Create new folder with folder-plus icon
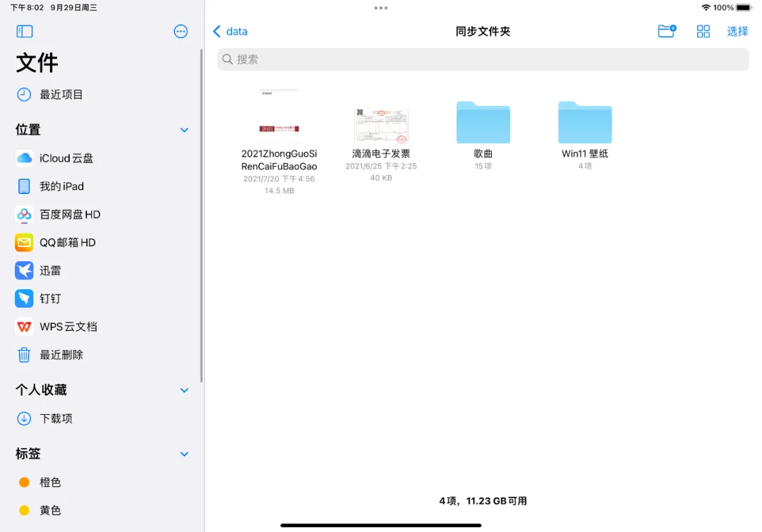Viewport: 762px width, 532px height. pyautogui.click(x=667, y=31)
